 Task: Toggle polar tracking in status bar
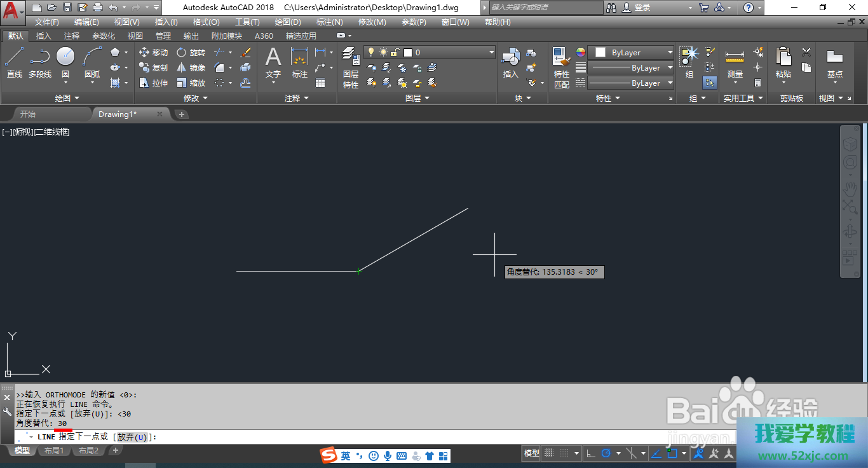606,453
